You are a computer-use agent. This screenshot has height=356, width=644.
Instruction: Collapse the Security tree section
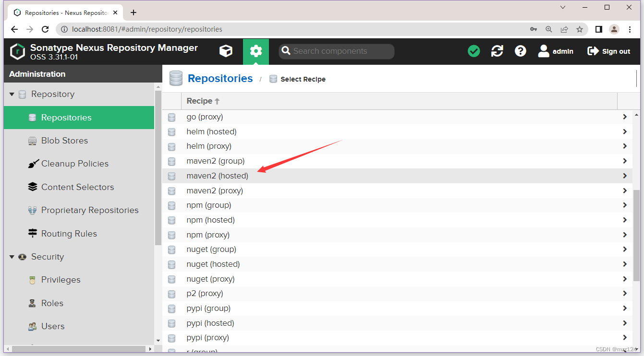[12, 257]
